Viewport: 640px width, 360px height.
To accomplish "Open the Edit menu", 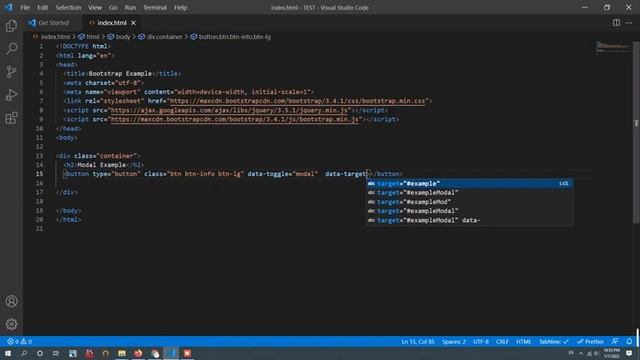I will tap(42, 7).
